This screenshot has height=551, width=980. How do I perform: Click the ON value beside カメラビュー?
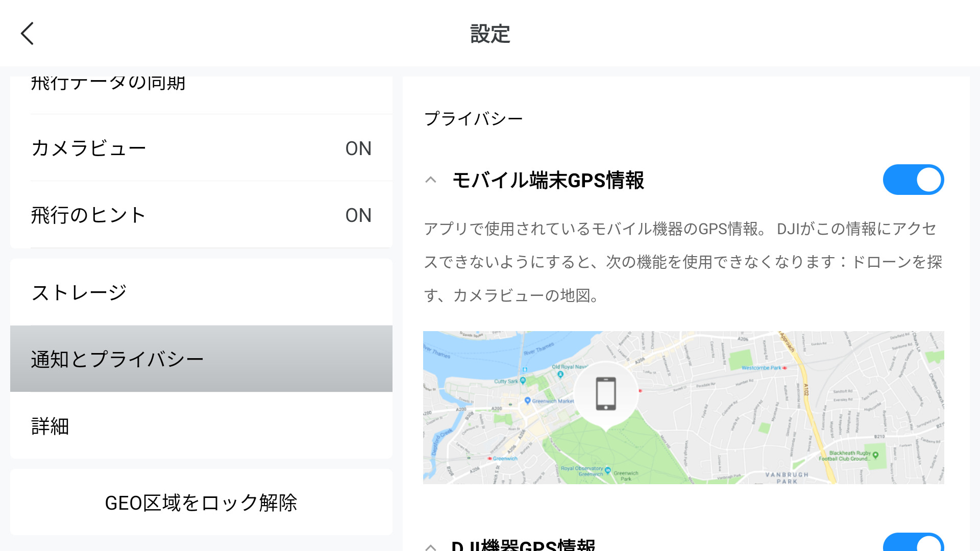(x=358, y=148)
